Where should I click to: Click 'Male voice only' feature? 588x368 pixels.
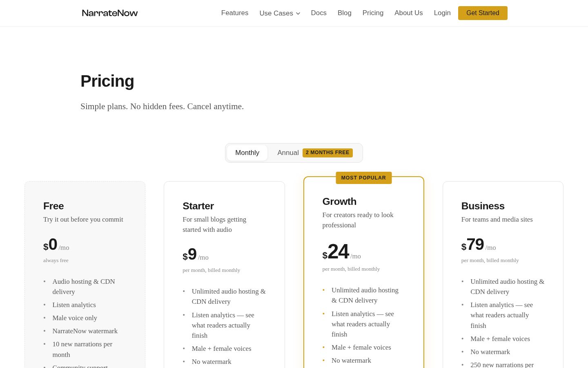point(75,318)
